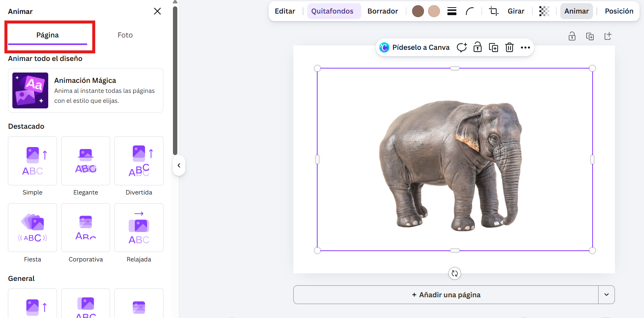Screen dimensions: 644x318
Task: Apply the Elegante animation
Action: click(x=86, y=161)
